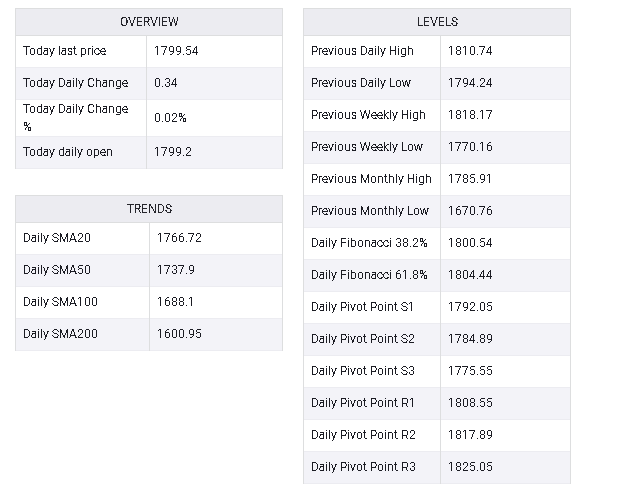
Task: Click the Daily Pivot Point R2 value 1817.89
Action: tap(470, 435)
